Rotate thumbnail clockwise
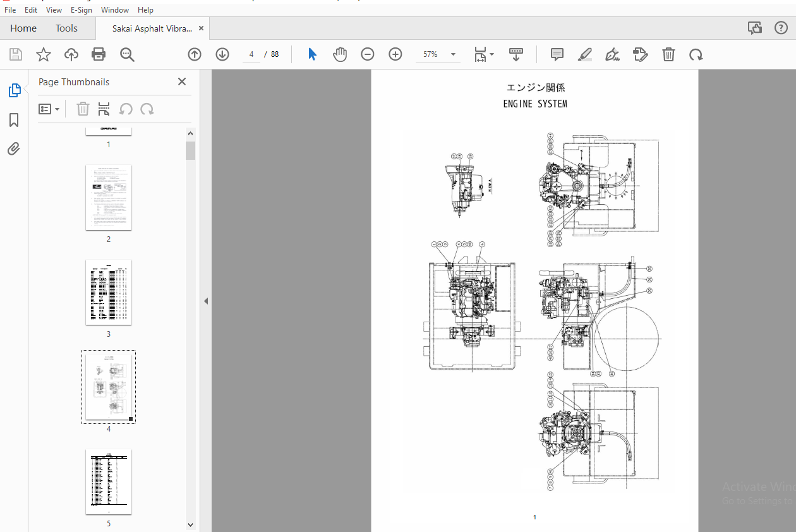Viewport: 796px width, 532px height. [x=147, y=109]
